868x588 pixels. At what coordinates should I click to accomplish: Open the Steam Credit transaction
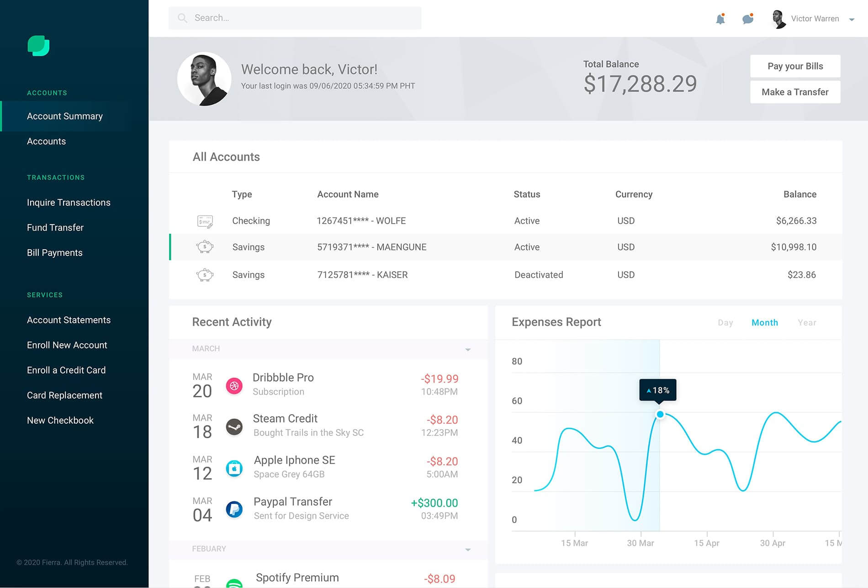(x=328, y=425)
